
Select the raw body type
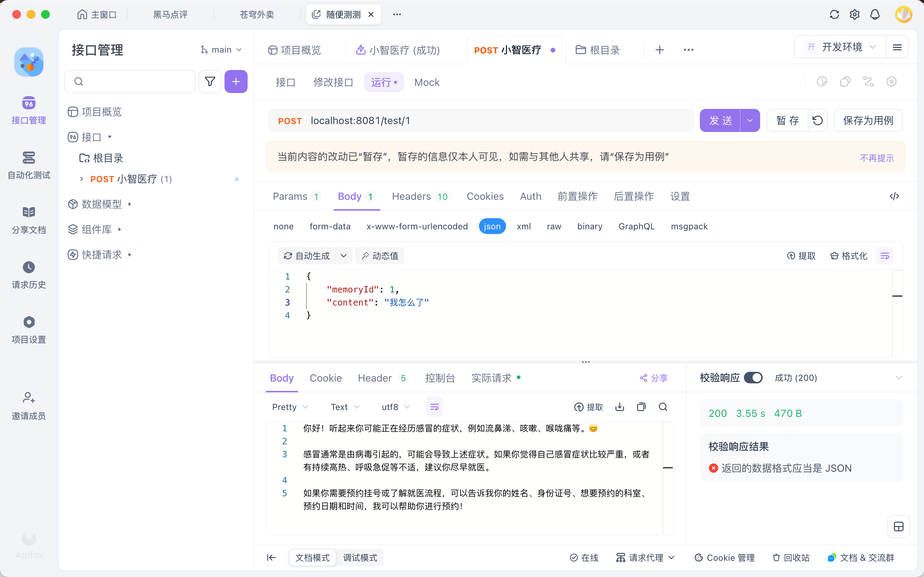coord(554,226)
